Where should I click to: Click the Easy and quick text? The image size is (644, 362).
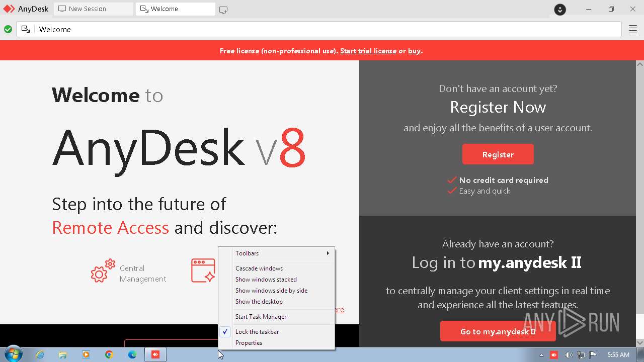click(x=485, y=191)
